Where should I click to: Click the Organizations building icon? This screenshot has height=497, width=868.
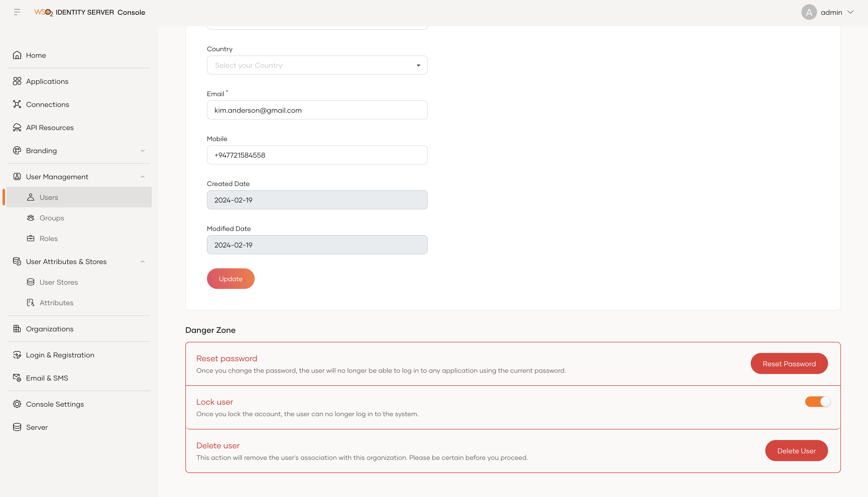17,328
